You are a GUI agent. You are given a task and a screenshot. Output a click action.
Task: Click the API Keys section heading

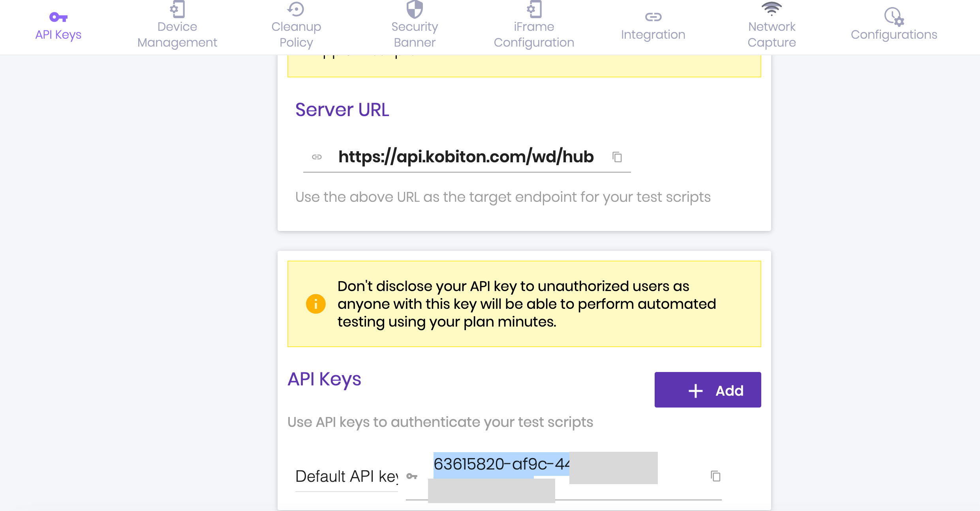click(x=324, y=379)
